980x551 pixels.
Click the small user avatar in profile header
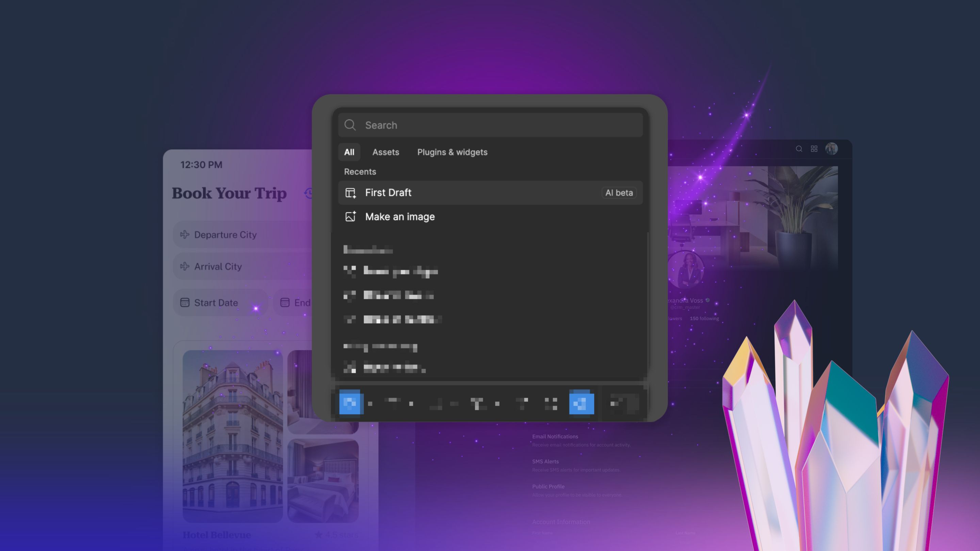click(831, 149)
